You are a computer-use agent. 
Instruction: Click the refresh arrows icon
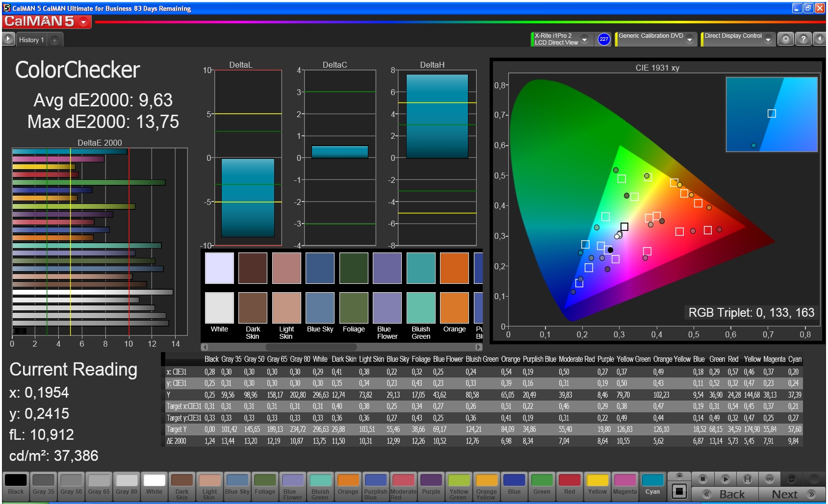(791, 479)
